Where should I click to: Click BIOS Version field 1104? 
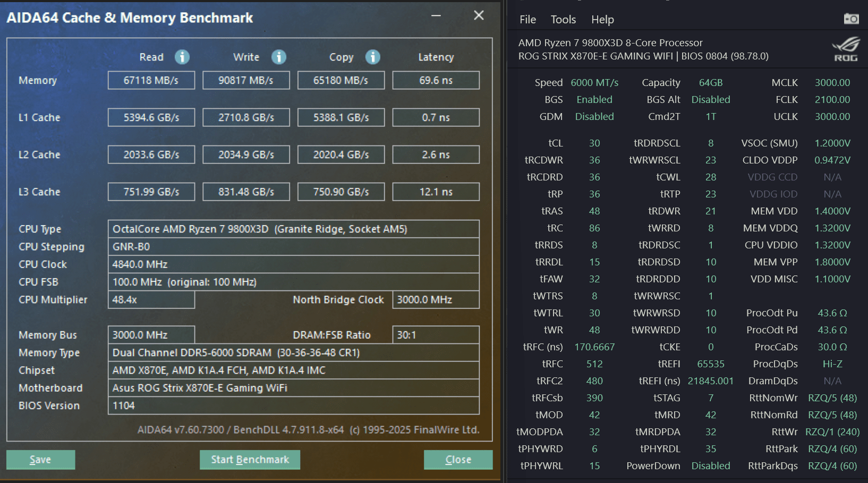point(294,406)
